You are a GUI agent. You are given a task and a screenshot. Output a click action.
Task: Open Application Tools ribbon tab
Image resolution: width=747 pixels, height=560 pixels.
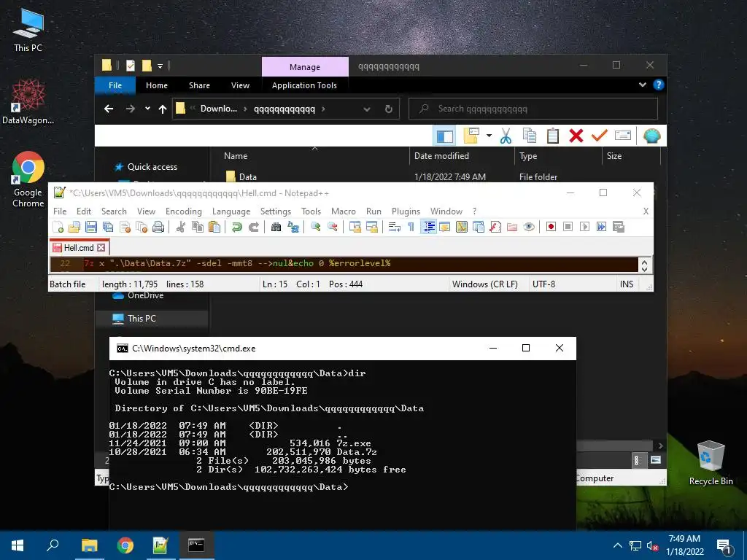coord(304,85)
